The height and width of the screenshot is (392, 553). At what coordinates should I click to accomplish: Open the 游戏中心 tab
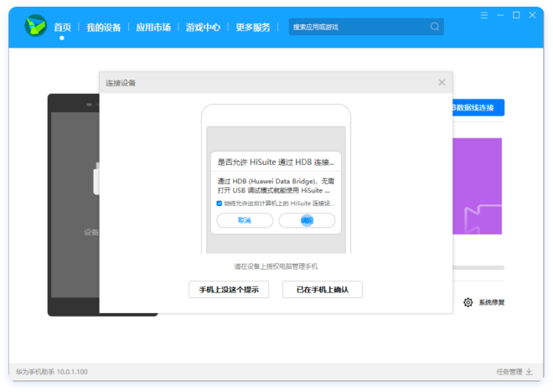tap(203, 27)
